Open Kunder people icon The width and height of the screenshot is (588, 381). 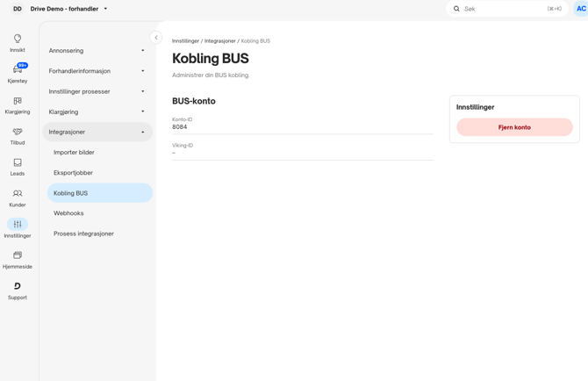tap(18, 193)
